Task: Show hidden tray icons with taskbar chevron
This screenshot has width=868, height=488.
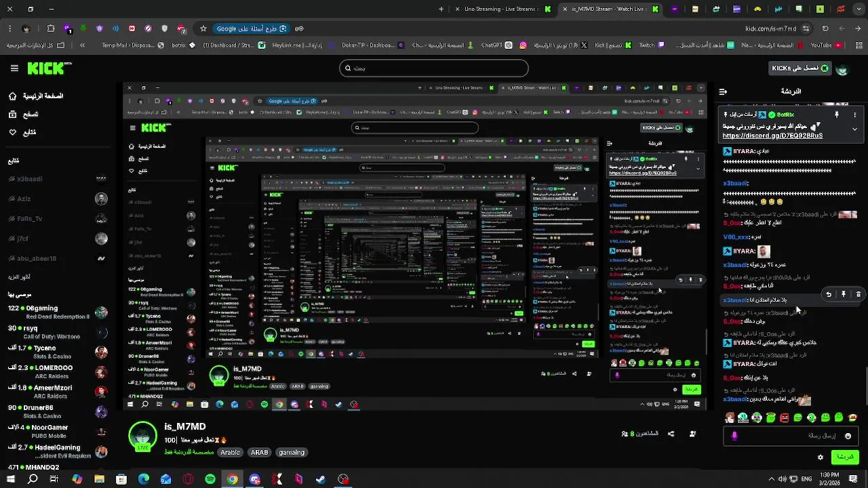Action: click(772, 479)
